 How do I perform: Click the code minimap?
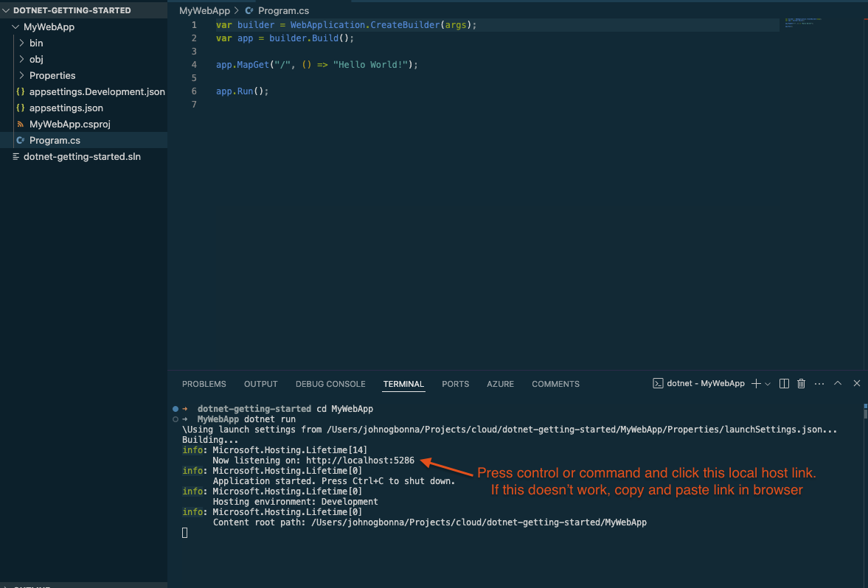click(x=802, y=22)
